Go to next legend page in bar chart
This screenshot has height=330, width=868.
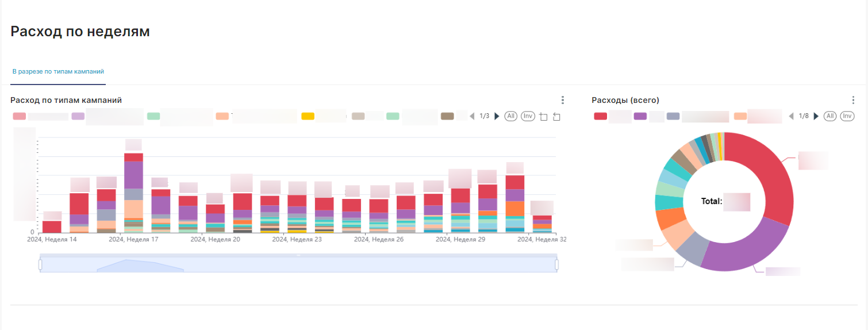click(497, 116)
